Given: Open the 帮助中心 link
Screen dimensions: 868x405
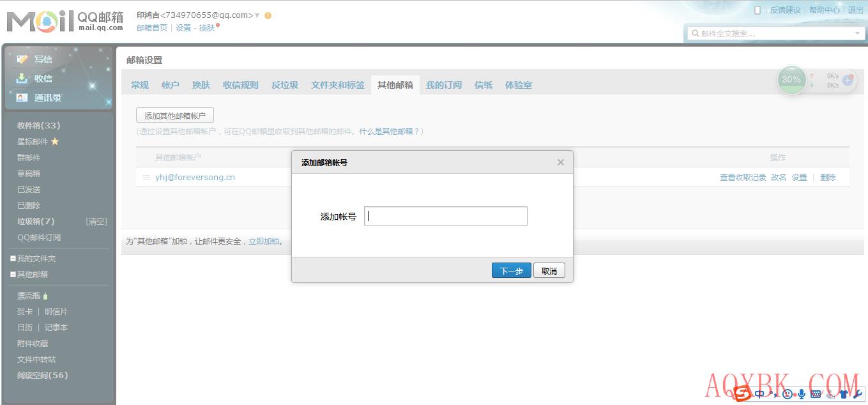Looking at the screenshot, I should click(x=825, y=10).
